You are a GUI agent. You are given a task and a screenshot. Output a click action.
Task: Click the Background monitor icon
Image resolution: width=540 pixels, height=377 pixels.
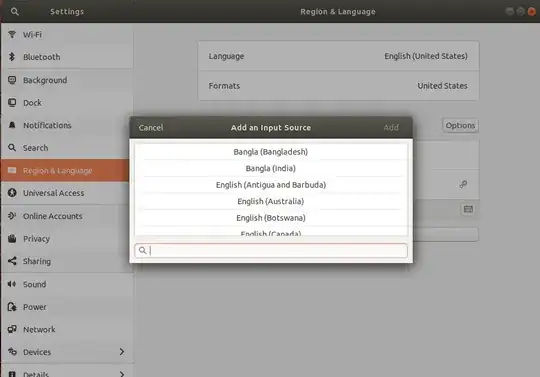point(12,80)
